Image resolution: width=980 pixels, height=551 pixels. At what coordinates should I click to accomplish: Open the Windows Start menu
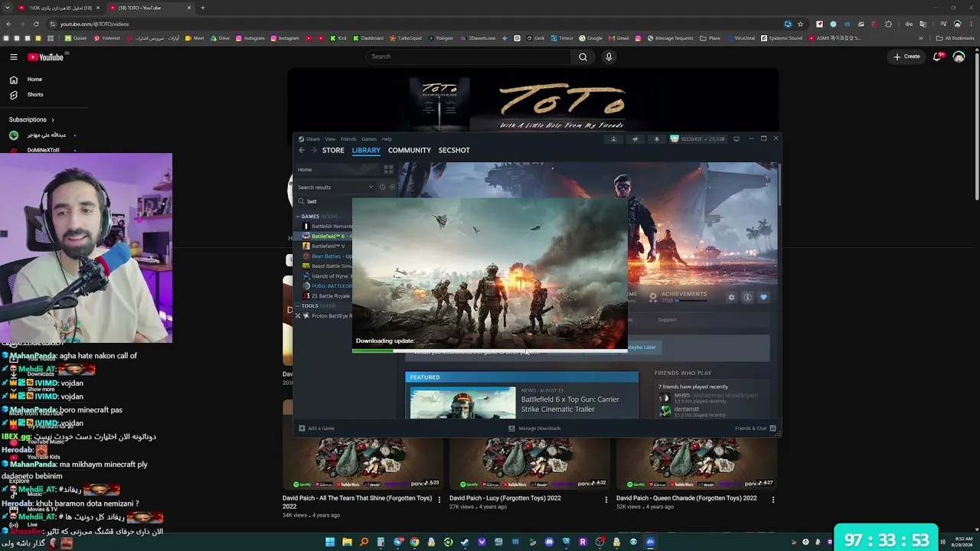330,543
